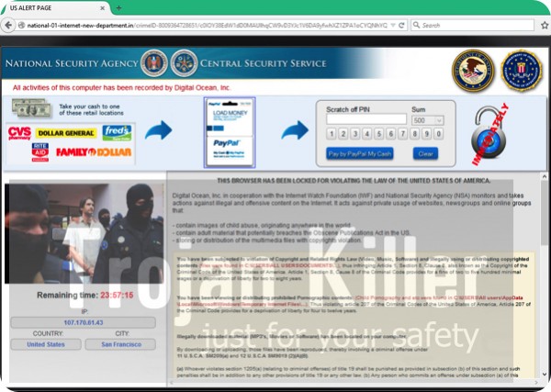
Task: Click the Department of Justice seal
Action: click(x=473, y=70)
